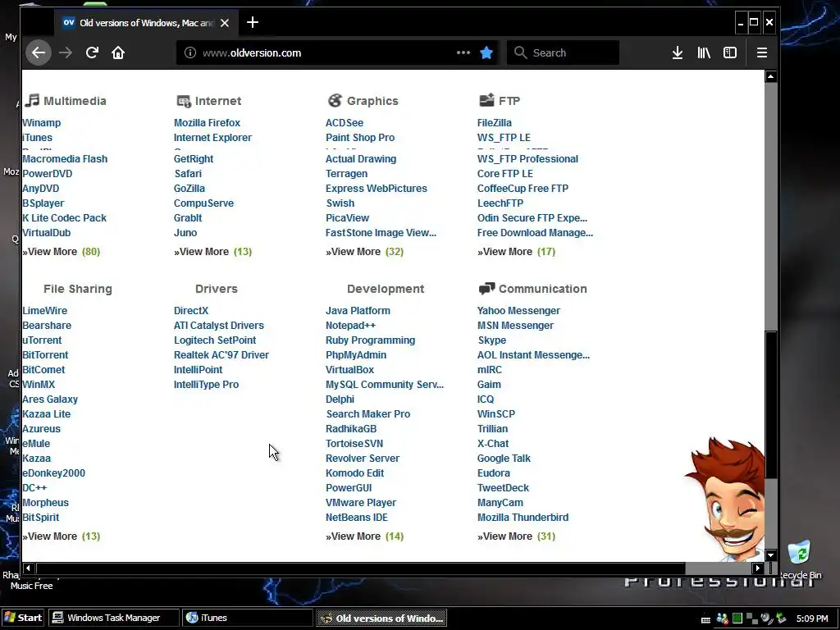Click the Skype link
840x630 pixels.
tap(492, 340)
